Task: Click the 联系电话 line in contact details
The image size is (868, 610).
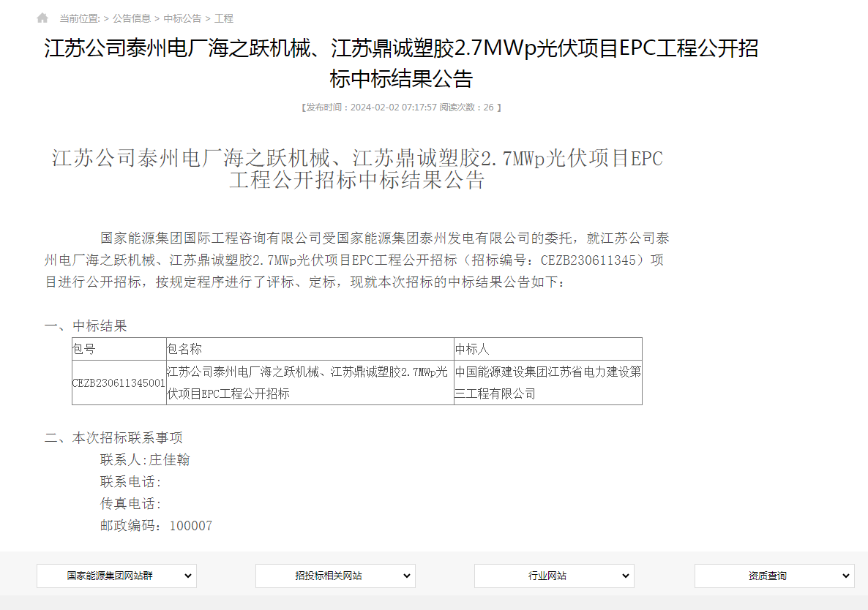Action: 130,482
